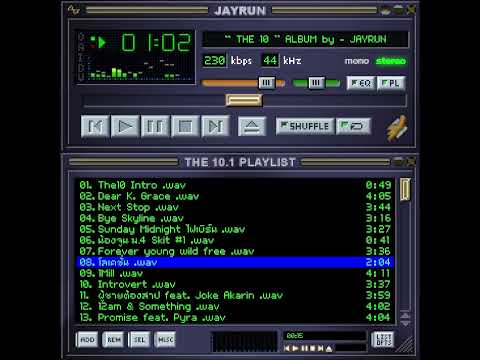Open the SEL menu button in playlist

click(x=139, y=340)
